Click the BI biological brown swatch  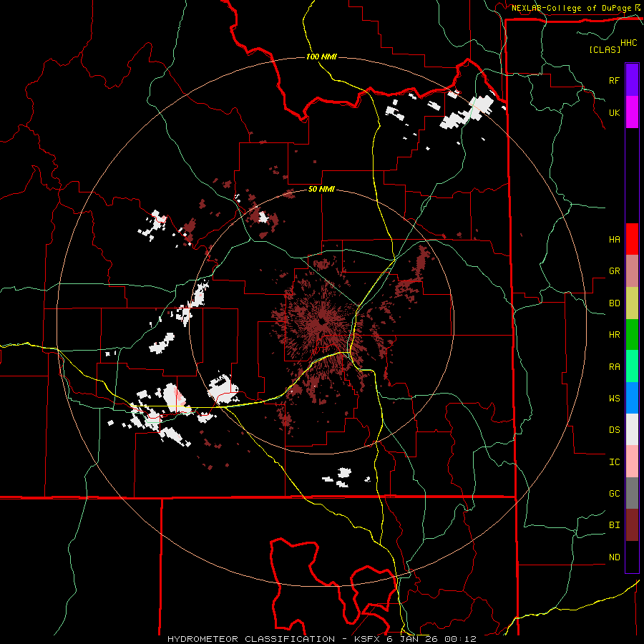point(632,525)
